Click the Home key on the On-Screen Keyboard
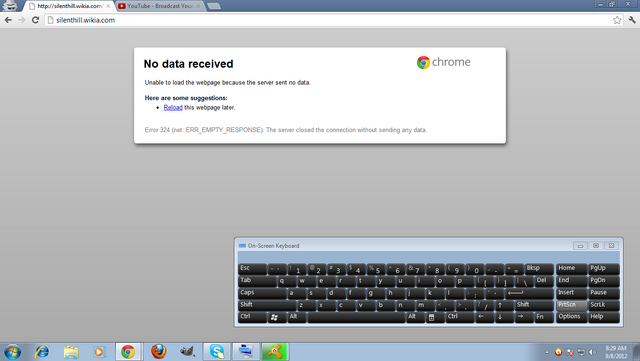Viewport: 640px width, 361px height. pos(572,269)
